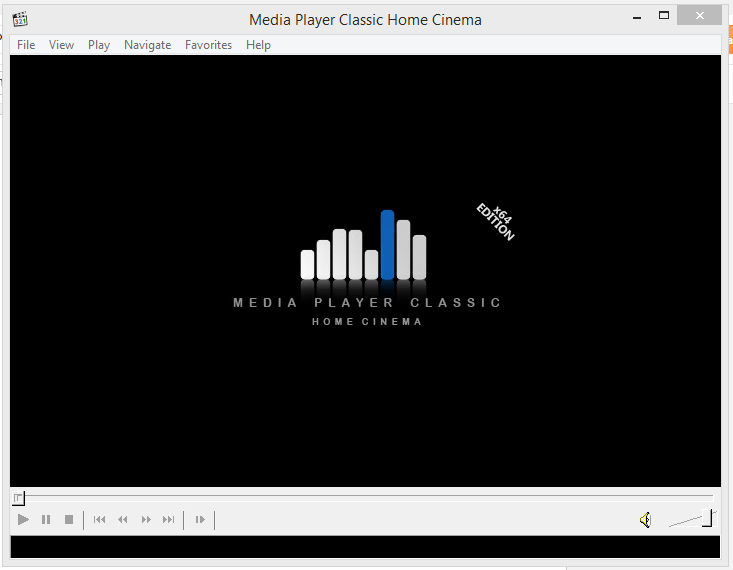Close the Media Player Classic window
The width and height of the screenshot is (733, 570).
point(699,16)
